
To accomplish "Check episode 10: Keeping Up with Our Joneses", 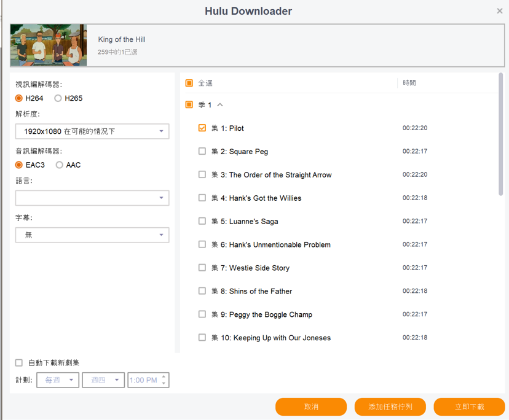I will [x=202, y=338].
